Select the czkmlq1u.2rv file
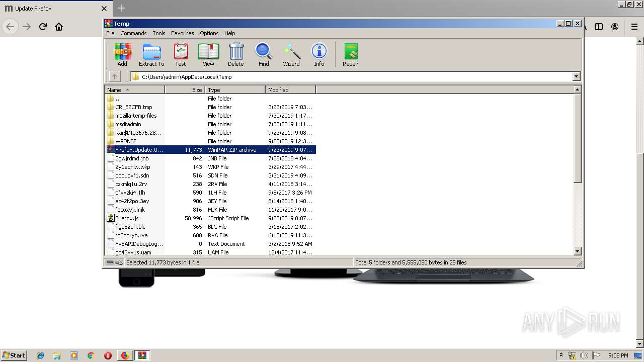This screenshot has width=644, height=362. 211,184
